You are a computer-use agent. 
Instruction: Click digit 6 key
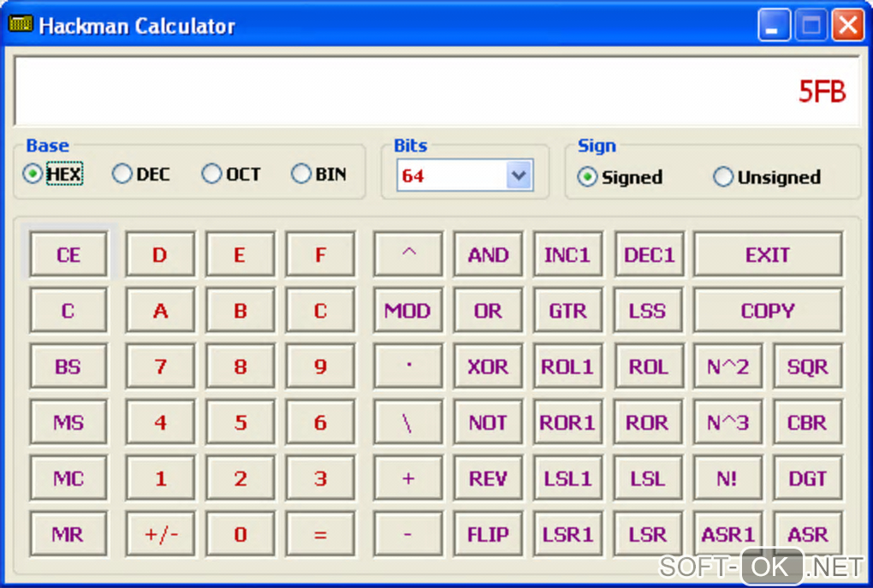pyautogui.click(x=320, y=422)
